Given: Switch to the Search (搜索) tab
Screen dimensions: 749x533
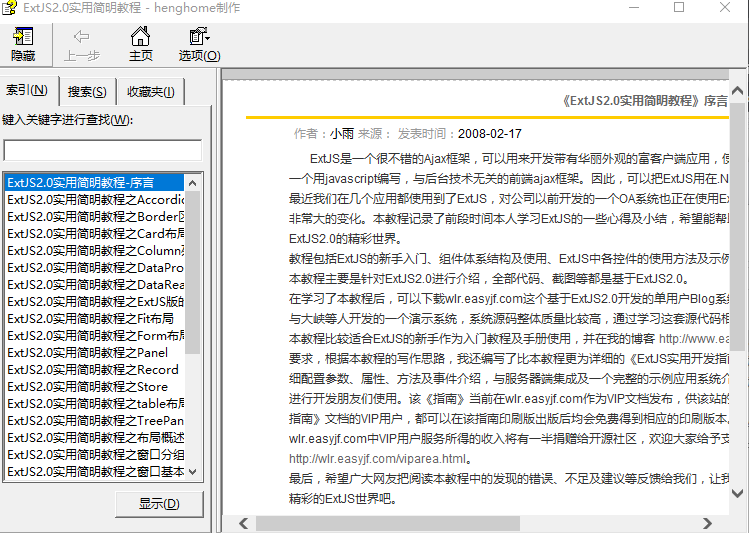Looking at the screenshot, I should [x=87, y=92].
